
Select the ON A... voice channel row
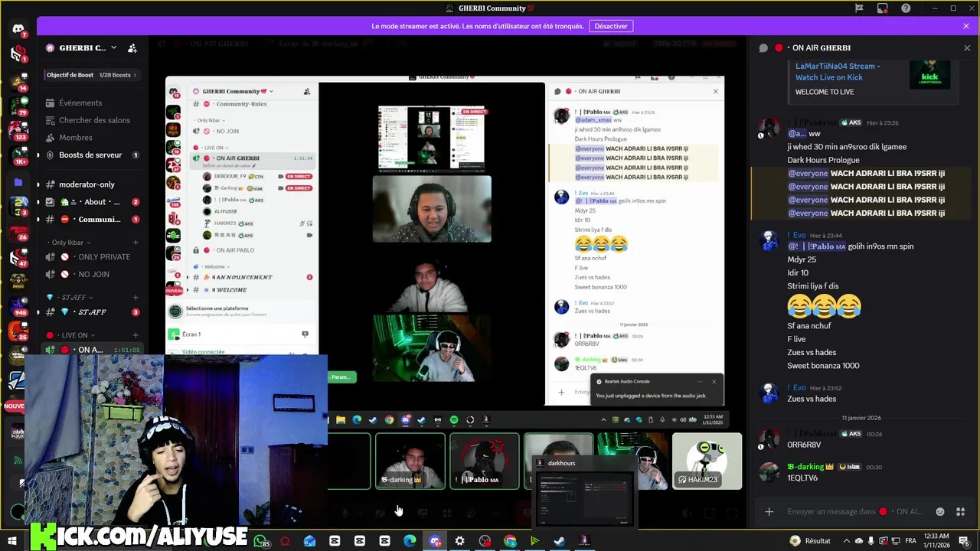(93, 350)
